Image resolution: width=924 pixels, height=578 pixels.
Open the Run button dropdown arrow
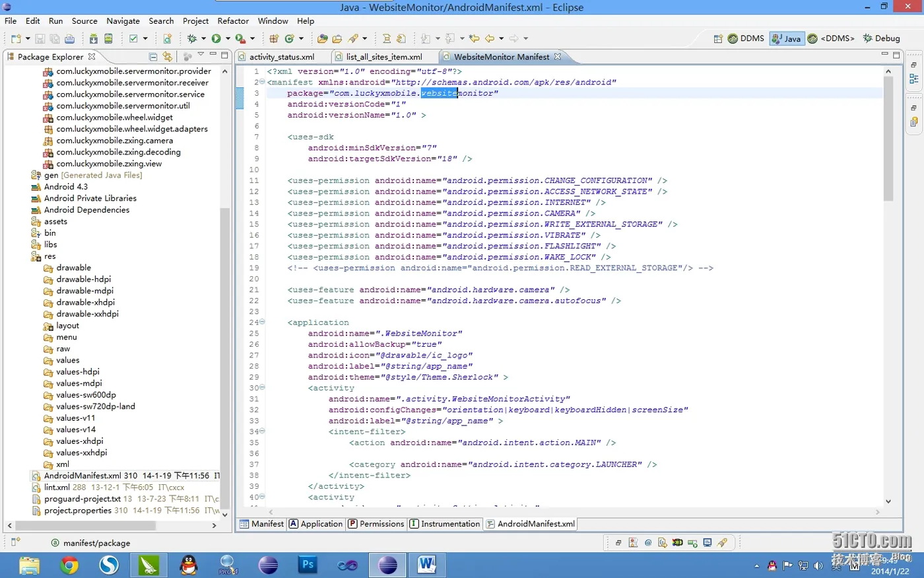click(x=228, y=39)
